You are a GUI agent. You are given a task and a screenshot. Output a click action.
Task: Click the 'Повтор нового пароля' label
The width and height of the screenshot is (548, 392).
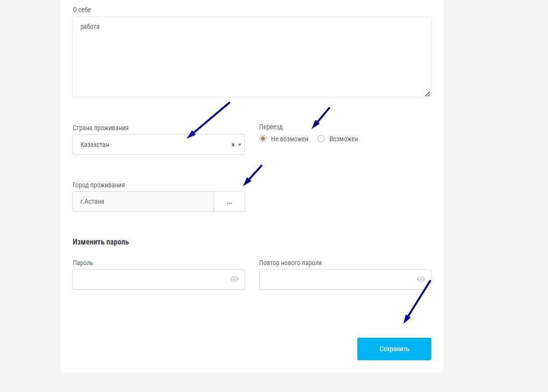(x=291, y=263)
